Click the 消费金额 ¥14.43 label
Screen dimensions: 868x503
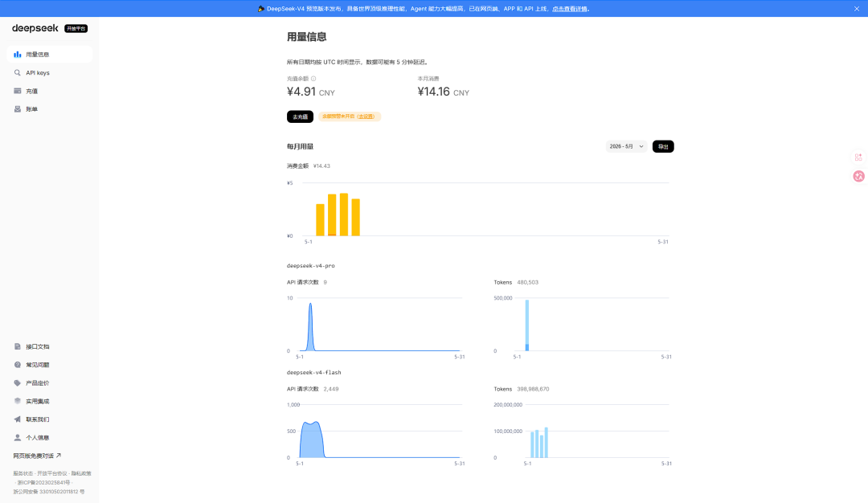click(309, 166)
